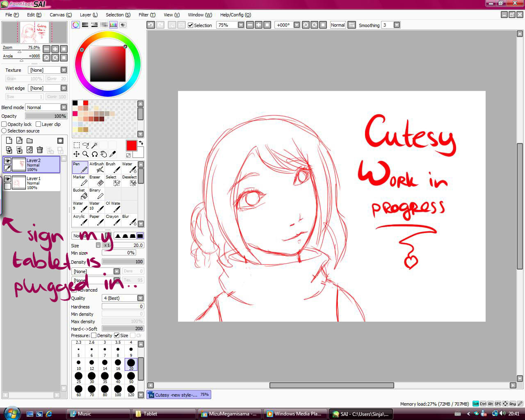The image size is (525, 420).
Task: Select the Marker tool
Action: click(x=80, y=180)
